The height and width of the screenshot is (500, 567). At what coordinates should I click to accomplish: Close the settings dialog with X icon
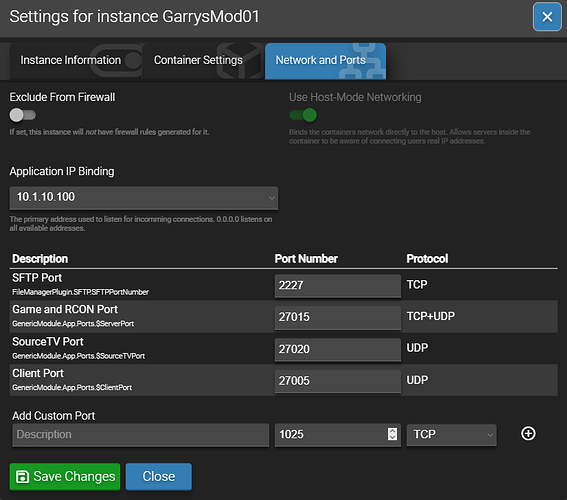pyautogui.click(x=547, y=16)
